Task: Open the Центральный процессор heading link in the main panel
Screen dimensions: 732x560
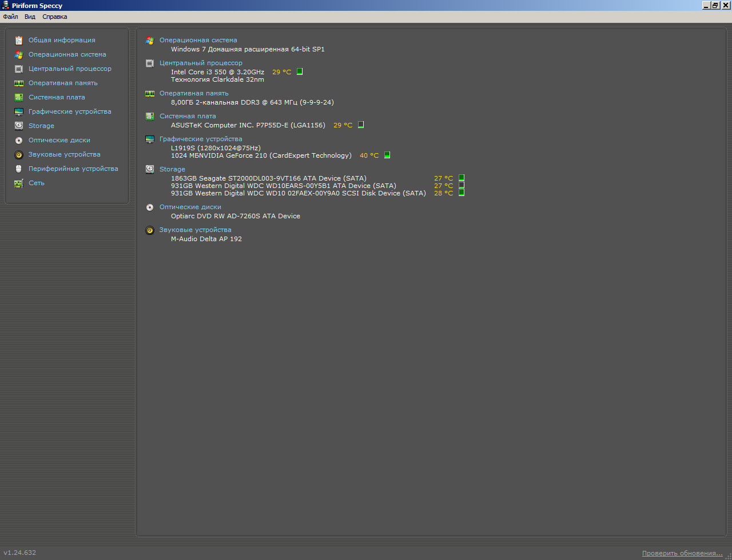Action: point(201,63)
